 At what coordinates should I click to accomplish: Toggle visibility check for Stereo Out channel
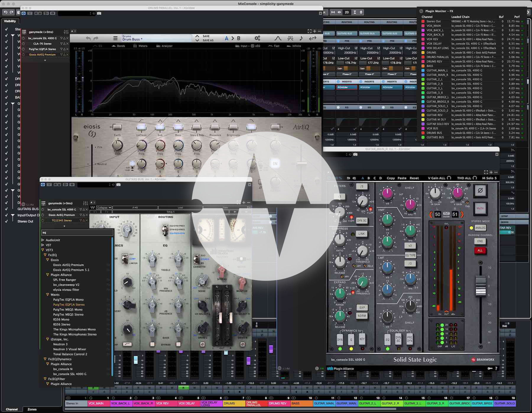(x=6, y=221)
